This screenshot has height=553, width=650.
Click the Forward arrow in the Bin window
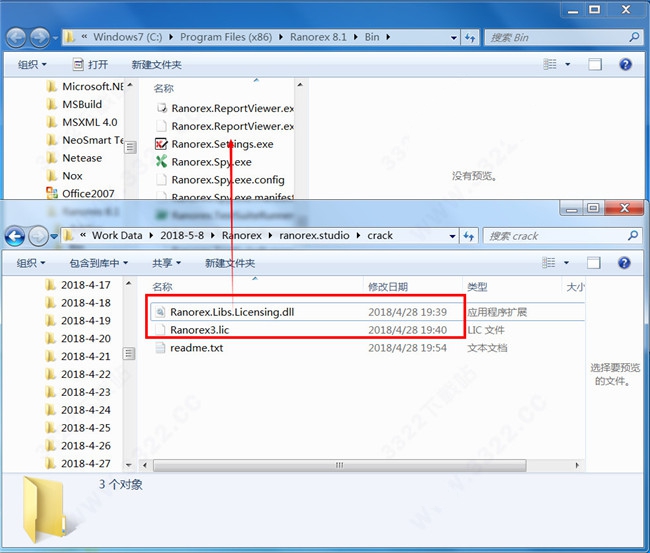40,38
